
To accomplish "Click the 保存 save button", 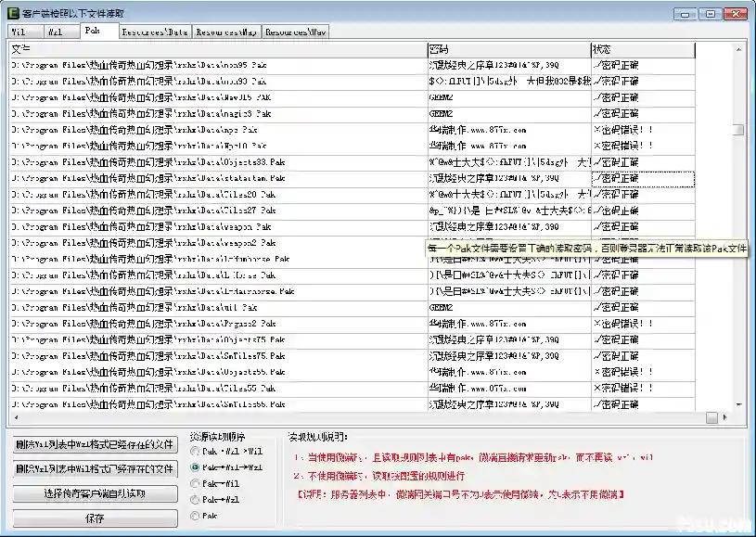I will (95, 518).
